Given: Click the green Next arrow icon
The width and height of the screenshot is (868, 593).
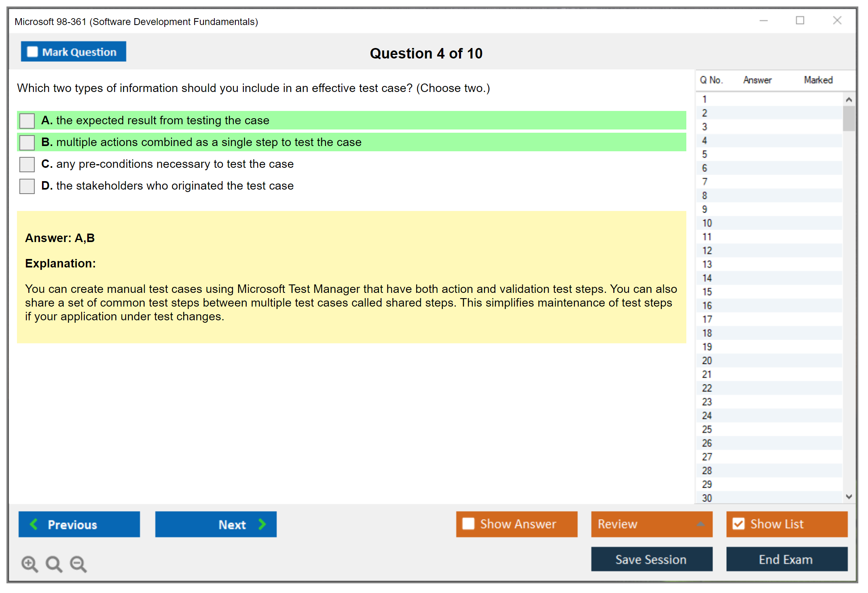Looking at the screenshot, I should 262,524.
